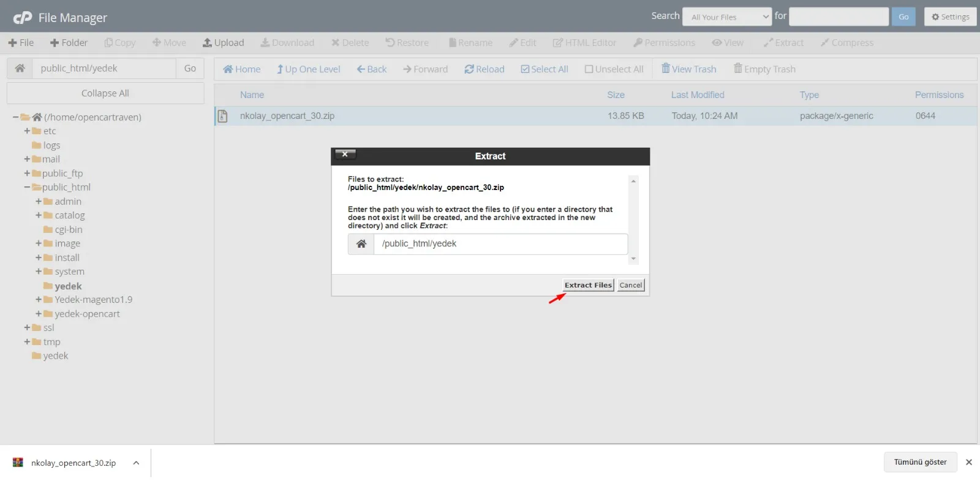This screenshot has width=980, height=480.
Task: Collapse the public_html folder tree node
Action: [27, 188]
